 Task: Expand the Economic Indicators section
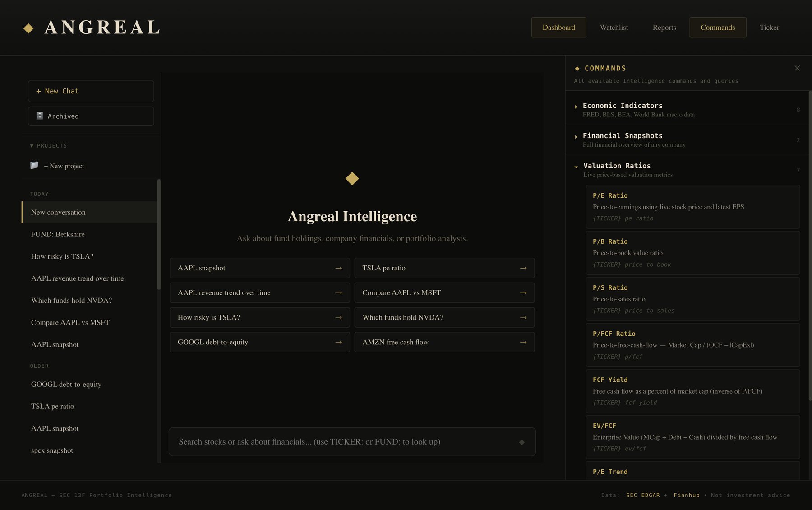pyautogui.click(x=687, y=110)
